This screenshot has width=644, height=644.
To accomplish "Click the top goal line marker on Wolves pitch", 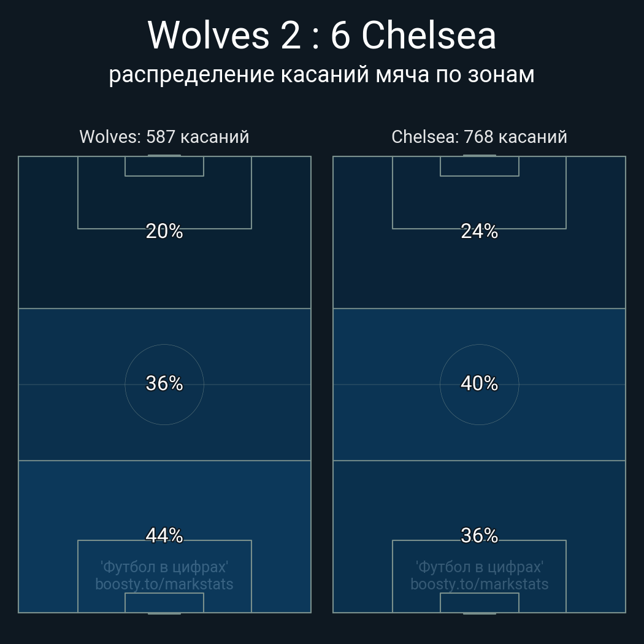I will click(x=164, y=156).
